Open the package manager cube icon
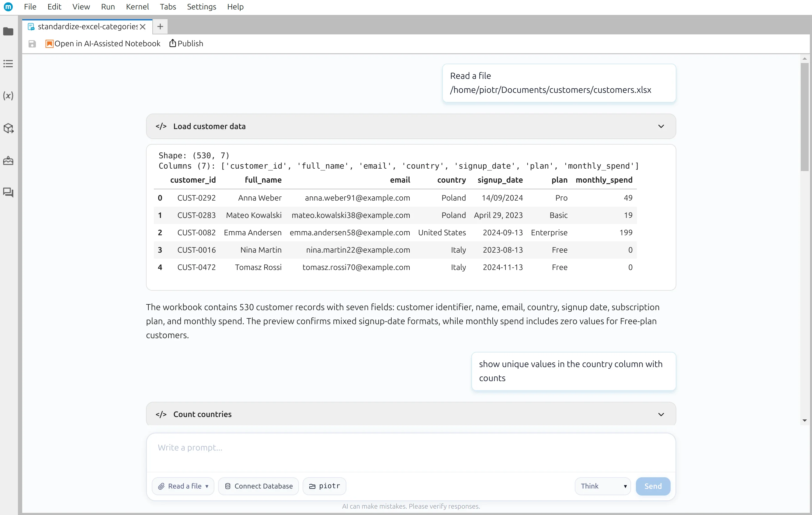 click(x=8, y=128)
